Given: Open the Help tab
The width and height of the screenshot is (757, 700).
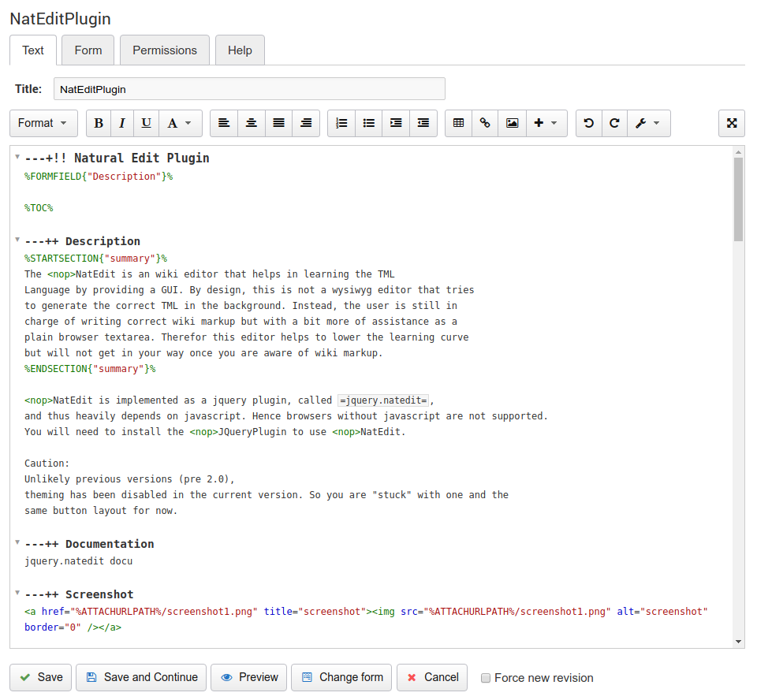Looking at the screenshot, I should click(240, 50).
